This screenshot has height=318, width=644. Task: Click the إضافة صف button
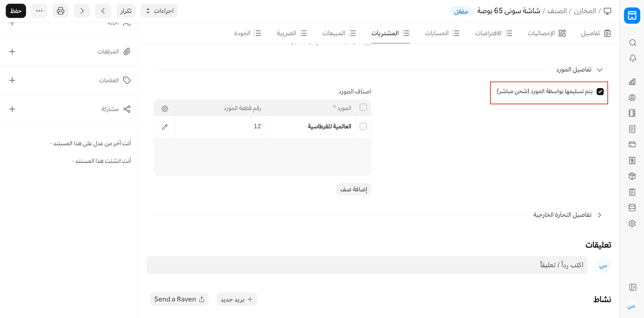[x=354, y=189]
